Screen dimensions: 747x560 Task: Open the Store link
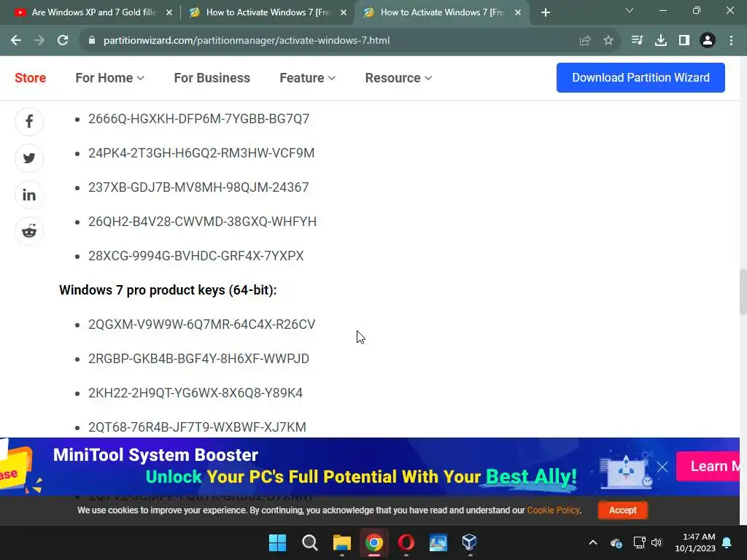tap(31, 77)
